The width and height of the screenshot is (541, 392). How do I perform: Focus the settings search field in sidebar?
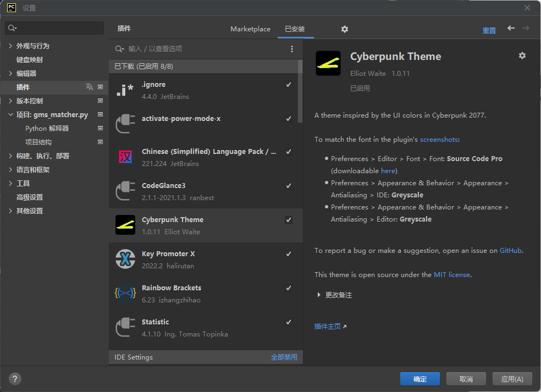coord(54,28)
